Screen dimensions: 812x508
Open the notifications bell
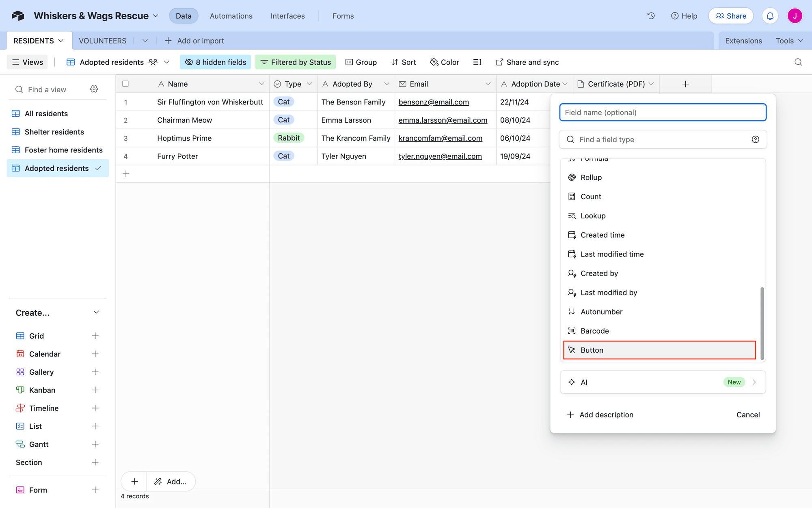click(x=770, y=15)
